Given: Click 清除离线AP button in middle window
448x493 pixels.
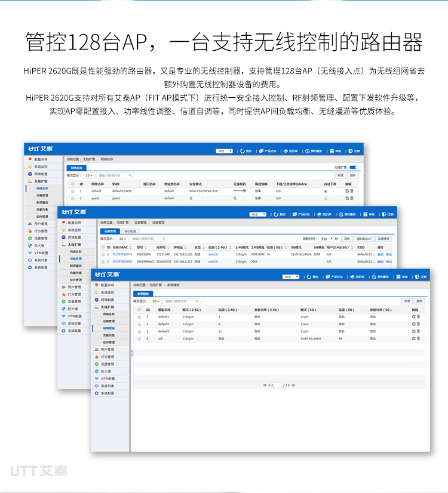Looking at the screenshot, I should [x=364, y=239].
